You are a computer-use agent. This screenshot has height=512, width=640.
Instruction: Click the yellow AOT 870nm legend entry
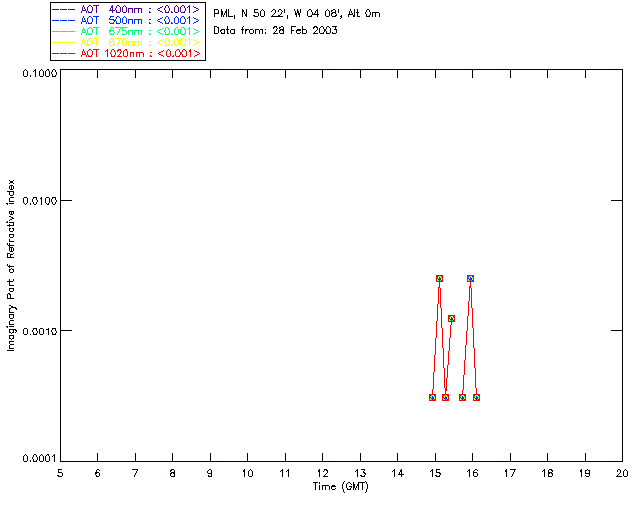126,42
